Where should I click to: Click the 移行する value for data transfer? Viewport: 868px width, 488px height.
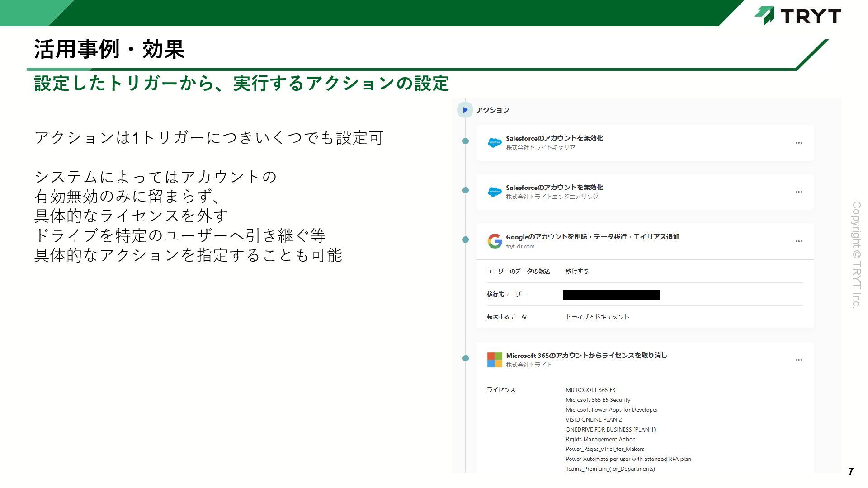[x=577, y=271]
